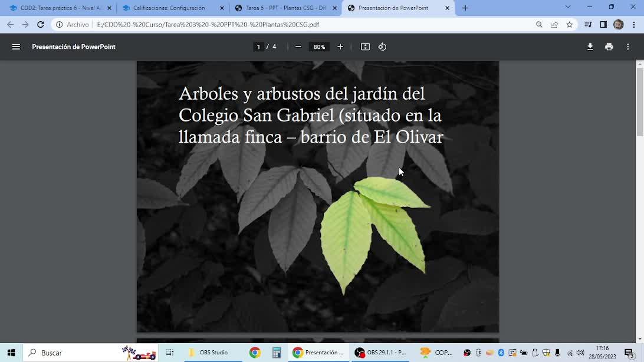
Task: Open media control icon in Chrome toolbar
Action: [588, 25]
